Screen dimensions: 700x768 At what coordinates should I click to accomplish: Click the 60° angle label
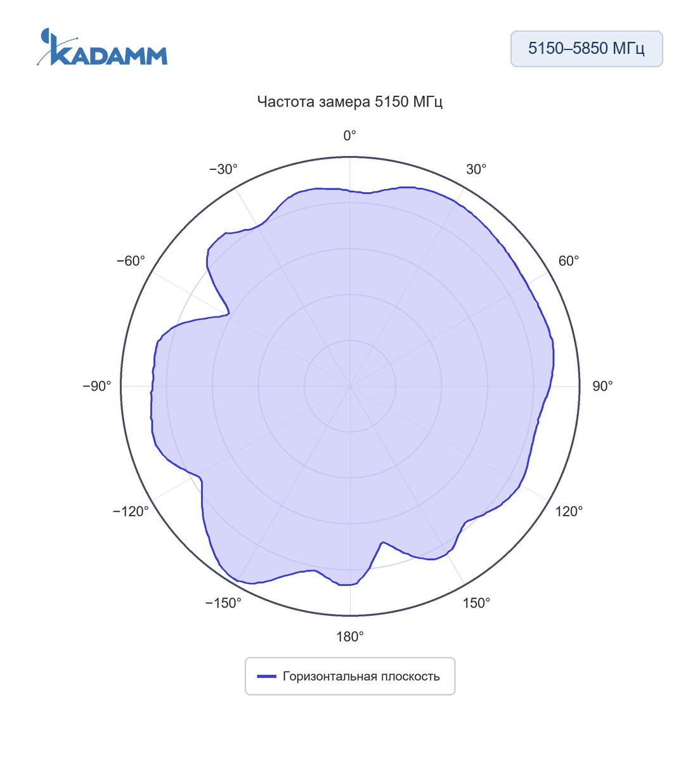tap(569, 261)
